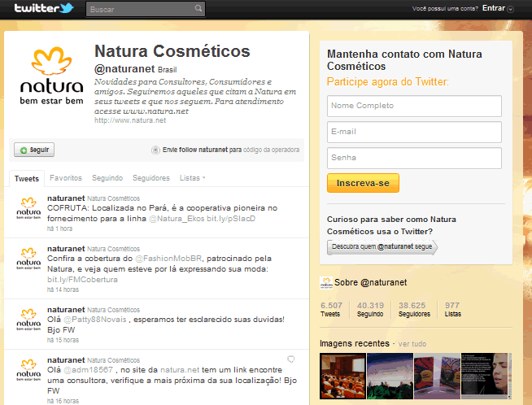Image resolution: width=532 pixels, height=405 pixels.
Task: Open the Seguidores tab
Action: (x=150, y=178)
